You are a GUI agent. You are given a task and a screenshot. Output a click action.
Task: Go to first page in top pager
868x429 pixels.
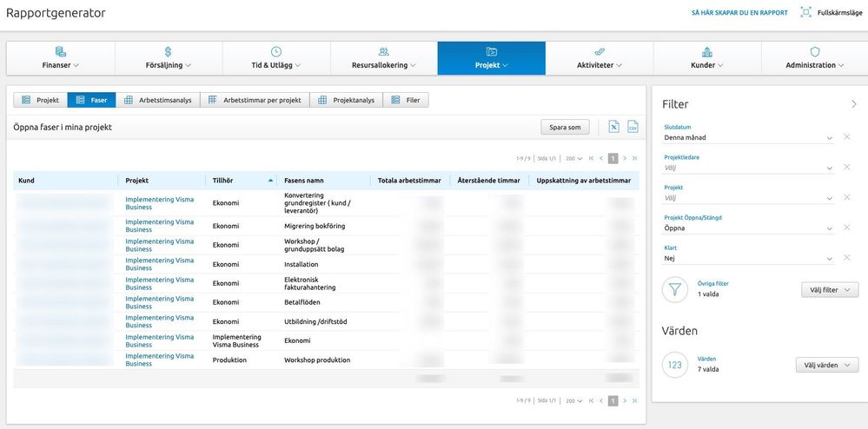click(x=592, y=158)
